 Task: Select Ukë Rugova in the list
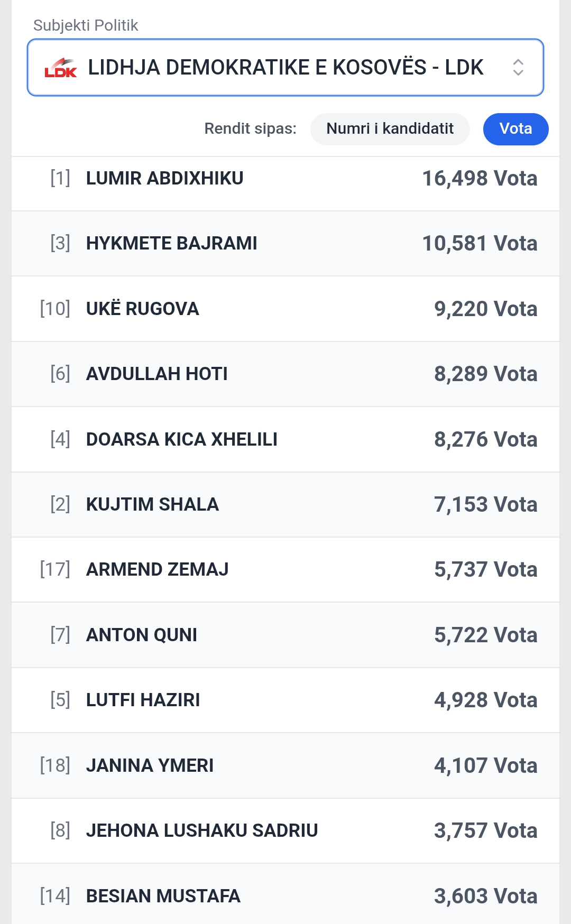pyautogui.click(x=285, y=309)
